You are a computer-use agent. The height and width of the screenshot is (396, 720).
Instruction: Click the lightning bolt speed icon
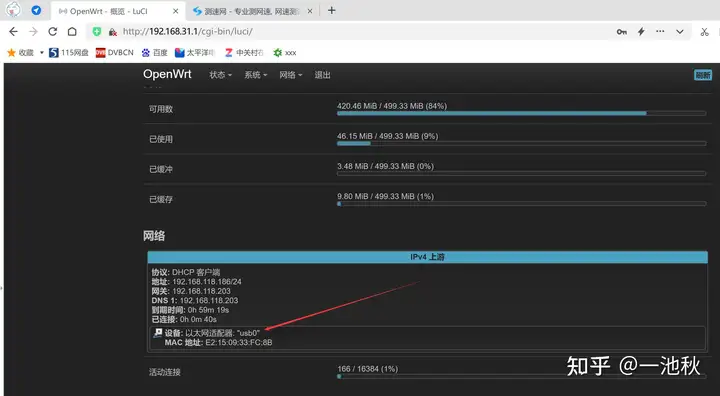pyautogui.click(x=641, y=32)
